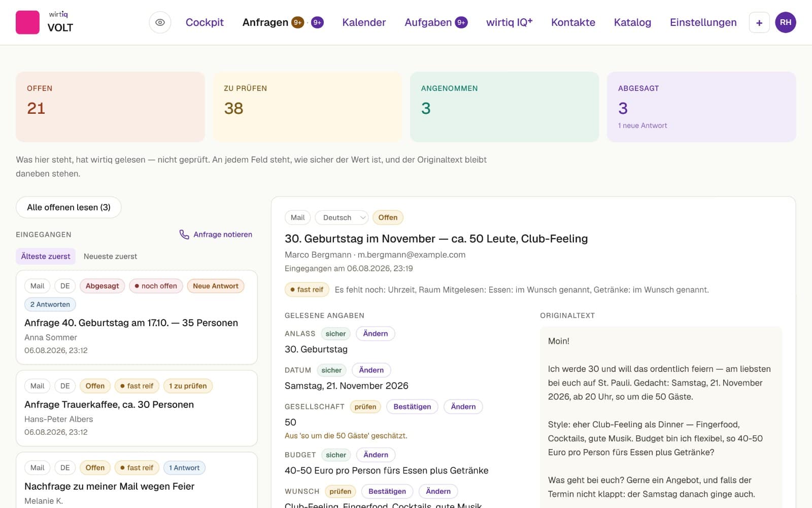Open Nachfrage zu meiner Mail wegen Feier

point(137,480)
